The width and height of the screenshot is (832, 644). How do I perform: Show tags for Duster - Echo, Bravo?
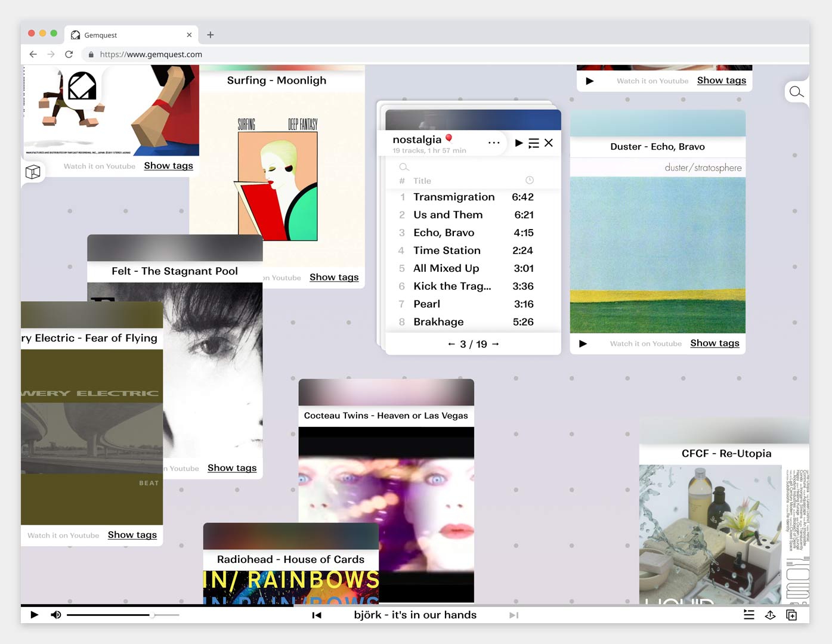pyautogui.click(x=715, y=343)
